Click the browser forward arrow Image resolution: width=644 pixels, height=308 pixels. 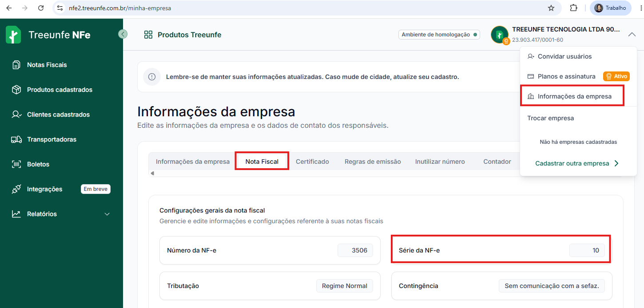(x=25, y=8)
